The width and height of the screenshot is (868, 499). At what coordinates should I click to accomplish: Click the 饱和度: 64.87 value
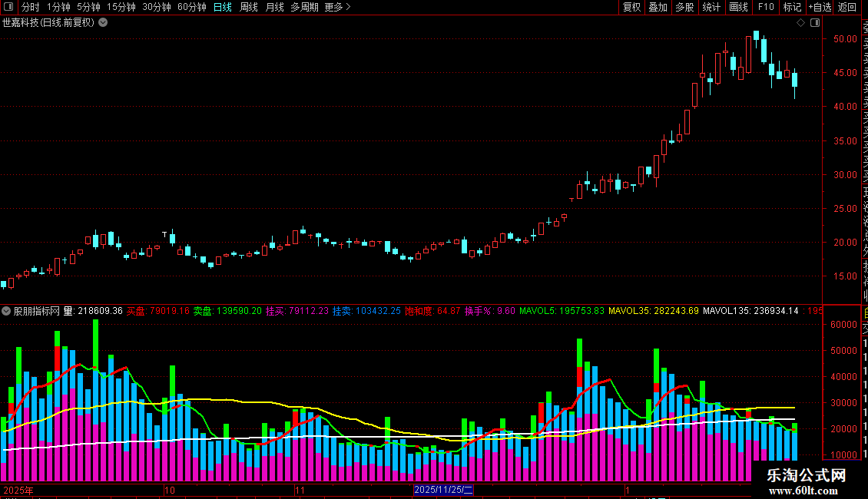tap(432, 311)
